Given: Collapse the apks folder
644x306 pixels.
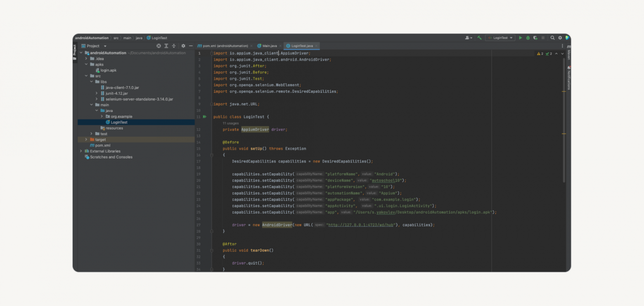Looking at the screenshot, I should 86,64.
